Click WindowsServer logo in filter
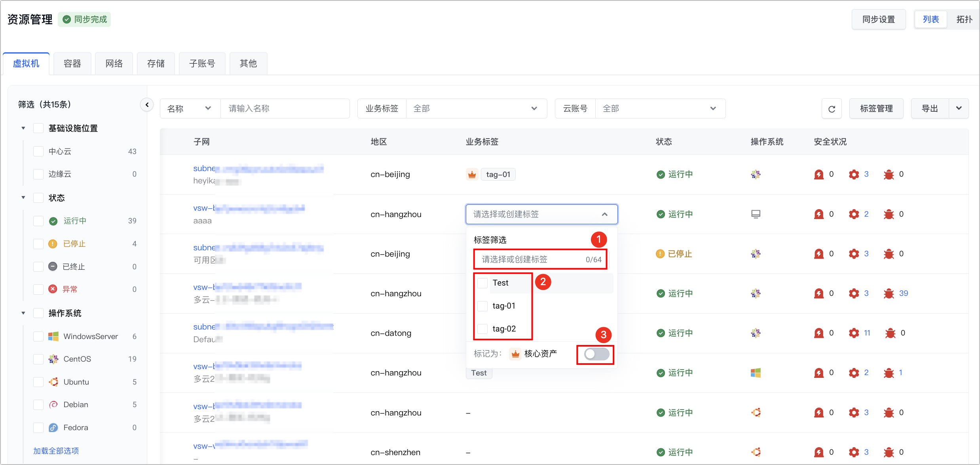This screenshot has width=980, height=465. click(53, 336)
